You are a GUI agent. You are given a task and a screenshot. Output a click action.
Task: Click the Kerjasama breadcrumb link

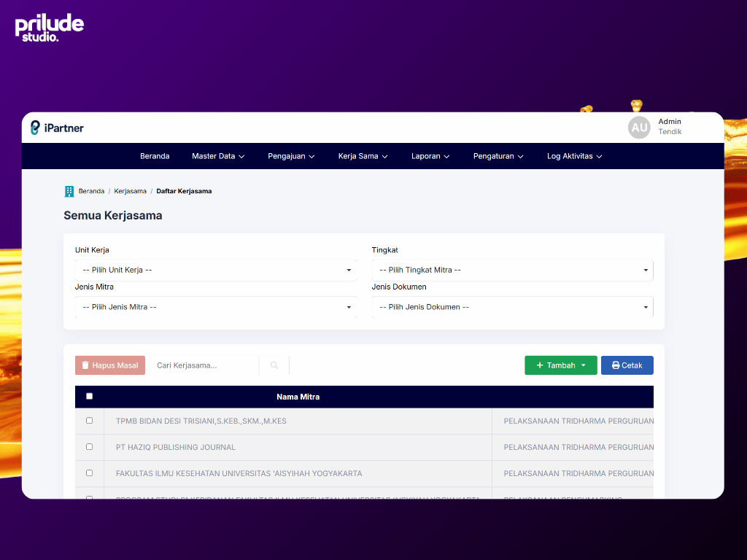(130, 191)
